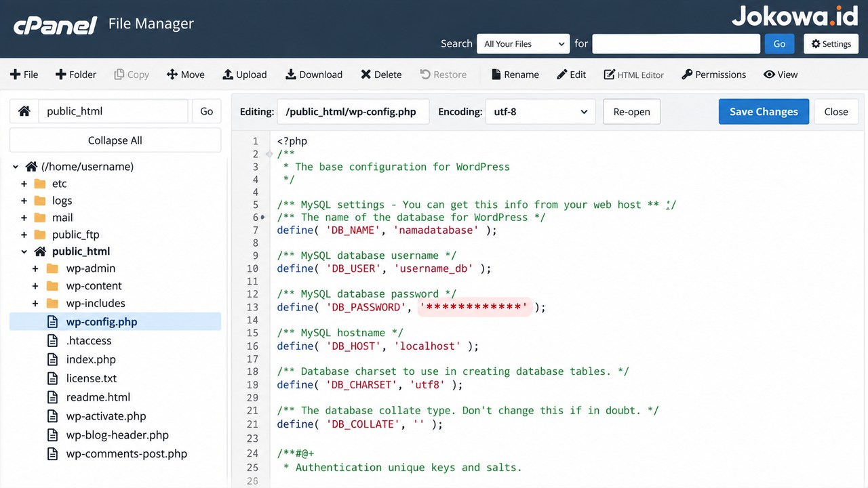
Task: Collapse the /home/username root node
Action: (15, 167)
